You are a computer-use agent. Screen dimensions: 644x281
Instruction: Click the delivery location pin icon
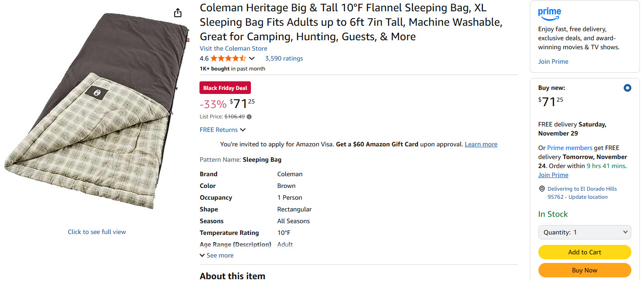click(x=542, y=189)
